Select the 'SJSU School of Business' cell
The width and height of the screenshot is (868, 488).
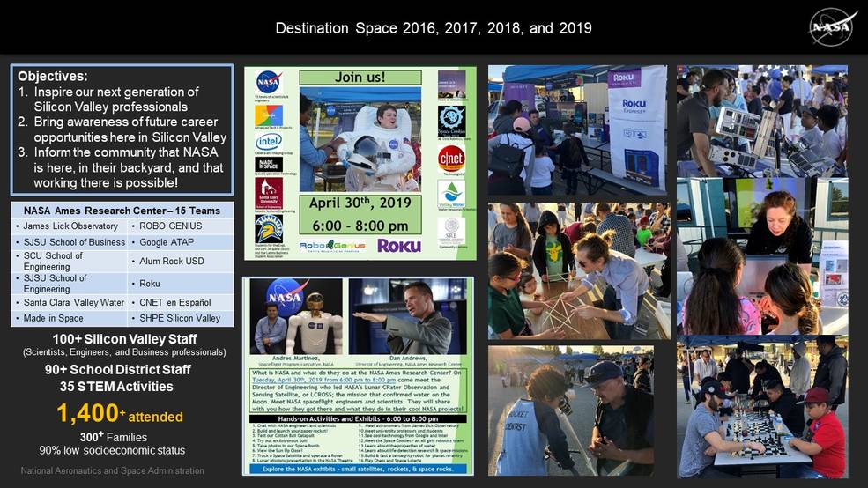tap(70, 242)
